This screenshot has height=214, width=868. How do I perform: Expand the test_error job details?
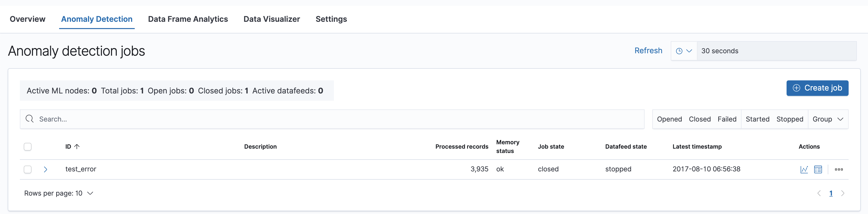(46, 169)
